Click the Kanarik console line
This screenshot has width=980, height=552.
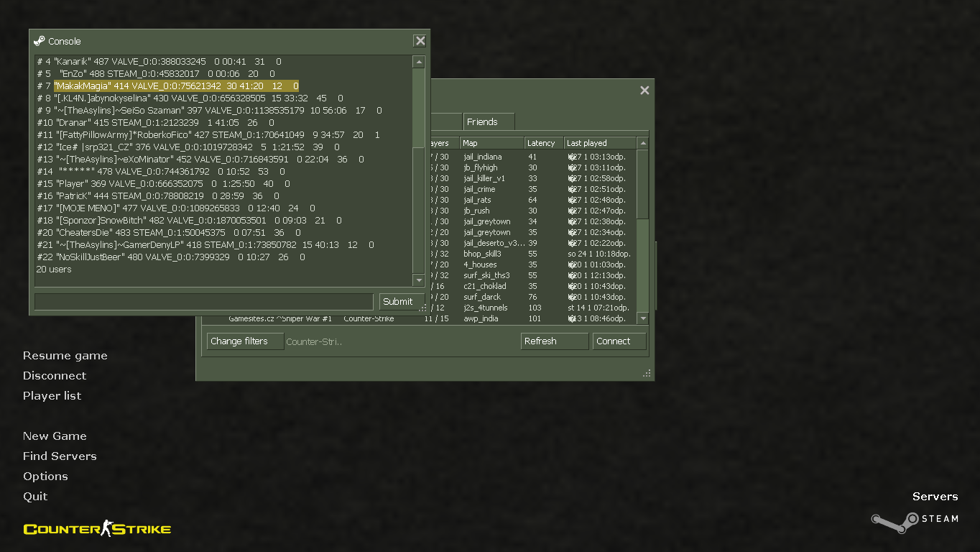[160, 62]
